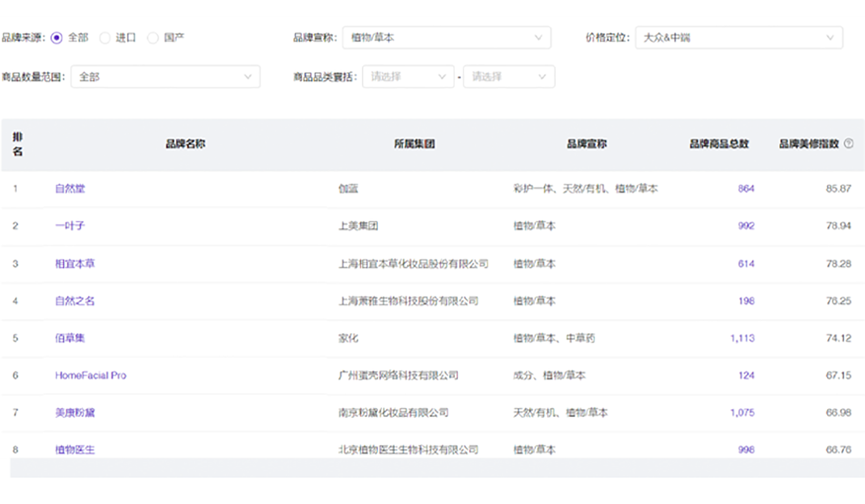Click the help icon beside 品牌美修指数
Image resolution: width=865 pixels, height=504 pixels.
point(848,144)
